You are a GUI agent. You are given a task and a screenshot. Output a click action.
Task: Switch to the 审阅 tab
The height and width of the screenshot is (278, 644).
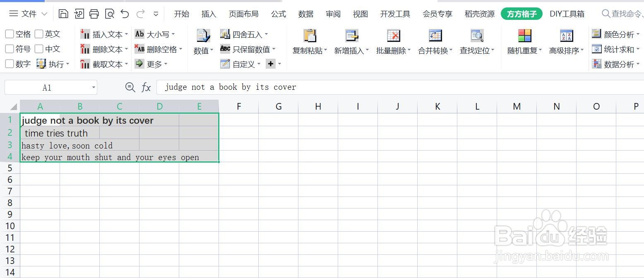tap(333, 14)
